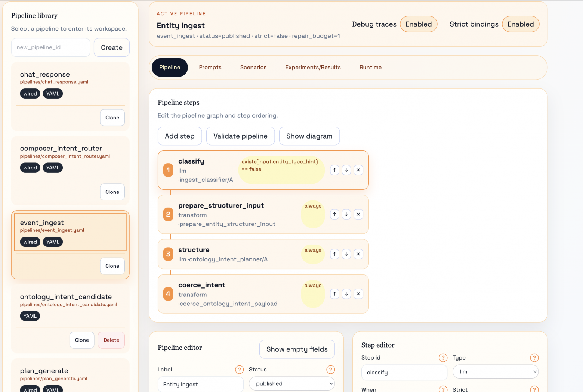Select the coerce_intent step title
Viewport: 583px width, 392px height.
[x=201, y=285]
